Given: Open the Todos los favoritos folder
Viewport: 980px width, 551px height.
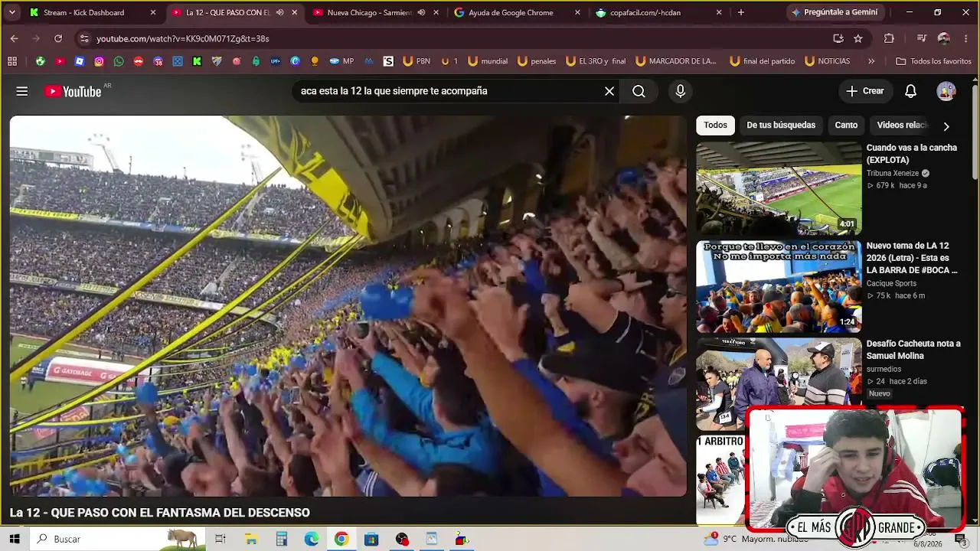Looking at the screenshot, I should [x=933, y=61].
